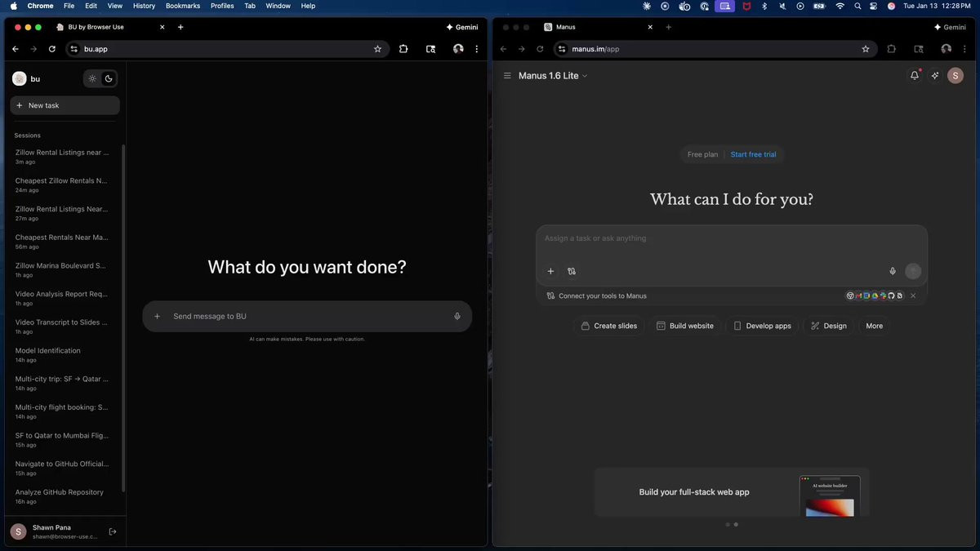This screenshot has width=980, height=551.
Task: Open extensions in the bu.app window
Action: (403, 49)
